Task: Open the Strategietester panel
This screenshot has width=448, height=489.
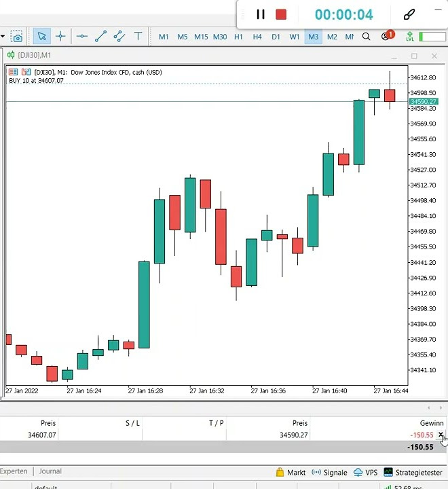Action: [x=411, y=472]
